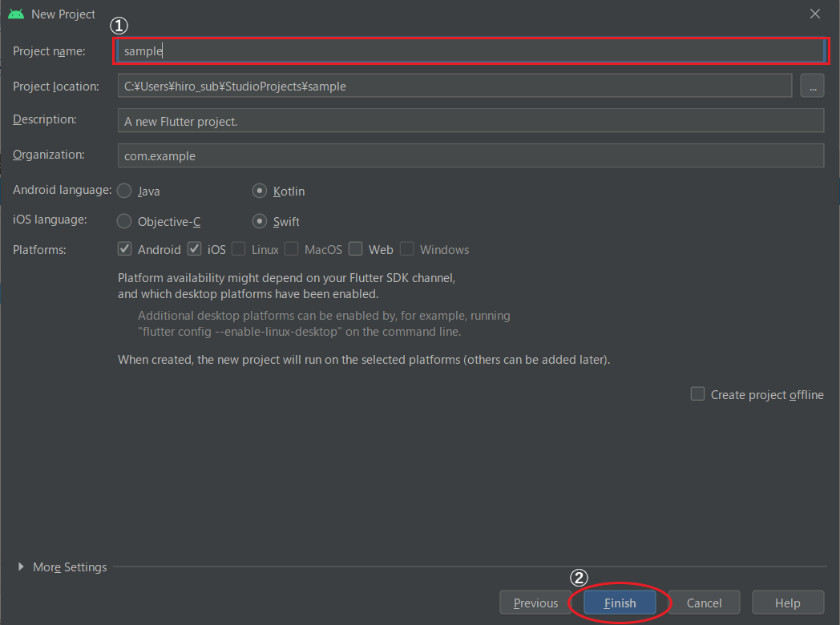Click the 'Platform availability might depend' notice
This screenshot has height=625, width=840.
287,286
